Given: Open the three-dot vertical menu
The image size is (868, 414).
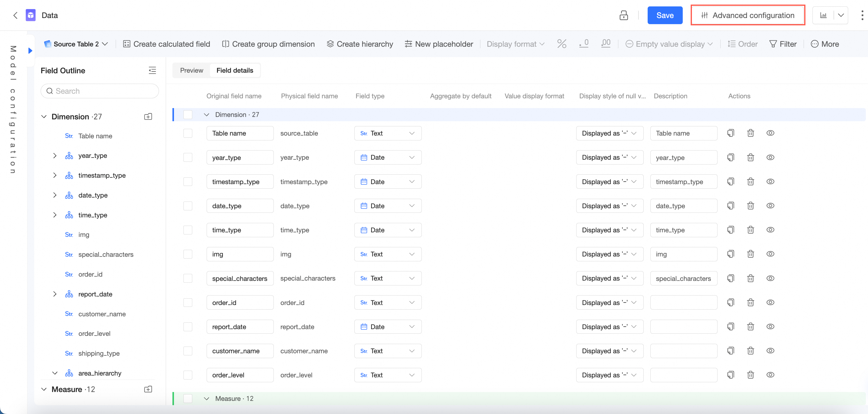Looking at the screenshot, I should [x=862, y=15].
